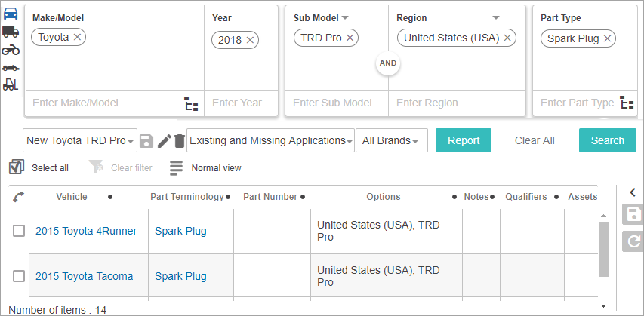Image resolution: width=644 pixels, height=316 pixels.
Task: Open the Part Terminology column filter dot
Action: coord(228,197)
